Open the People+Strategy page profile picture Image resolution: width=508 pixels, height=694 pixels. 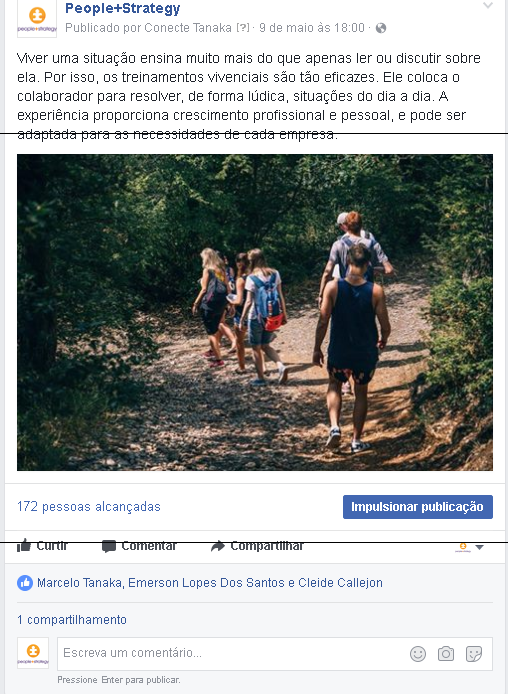point(37,19)
